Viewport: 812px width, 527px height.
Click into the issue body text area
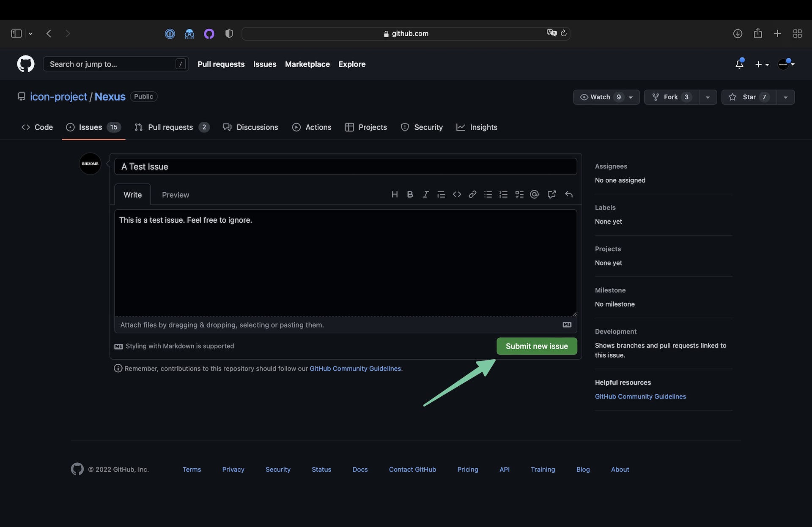pyautogui.click(x=346, y=263)
